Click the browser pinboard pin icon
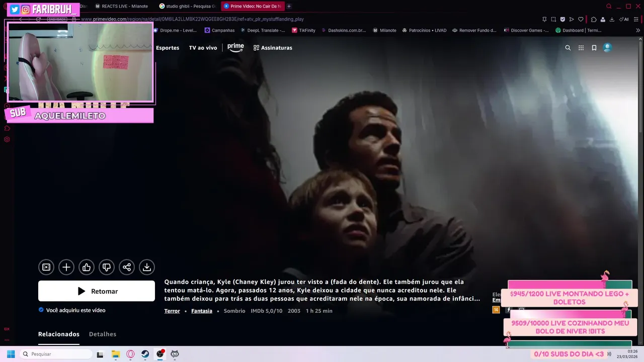644x362 pixels. coord(544,19)
